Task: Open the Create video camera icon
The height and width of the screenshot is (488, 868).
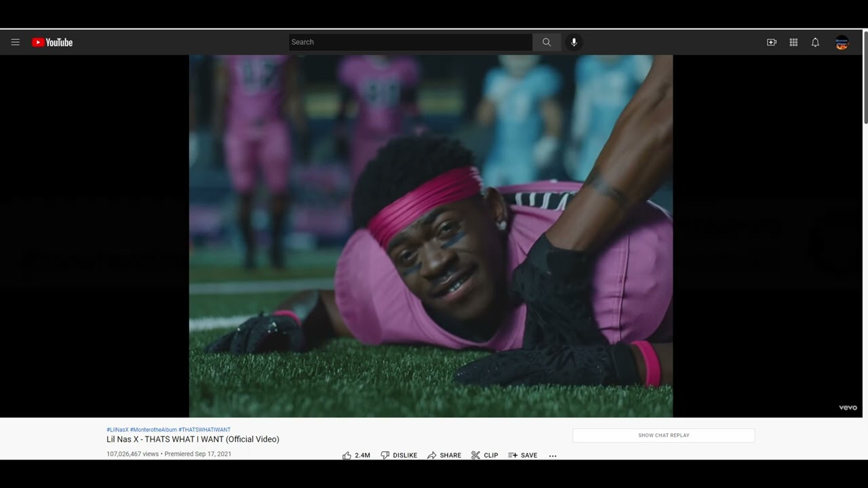Action: click(772, 42)
